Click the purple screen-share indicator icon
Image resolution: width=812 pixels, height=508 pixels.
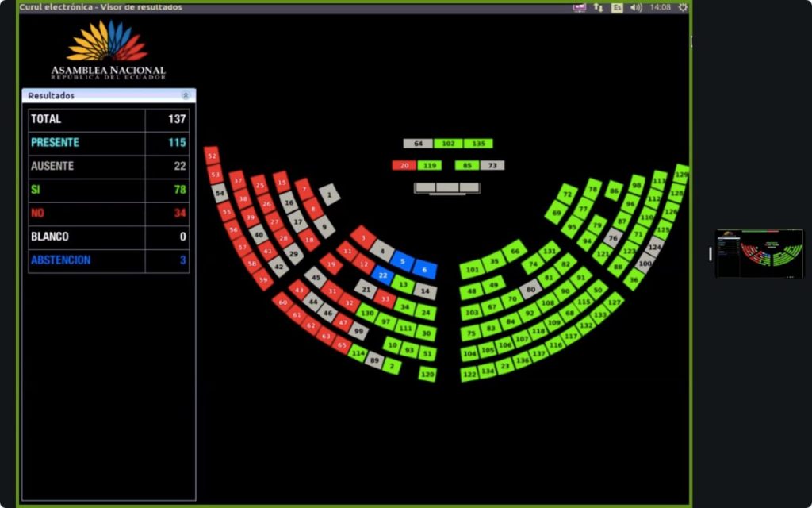coord(580,7)
